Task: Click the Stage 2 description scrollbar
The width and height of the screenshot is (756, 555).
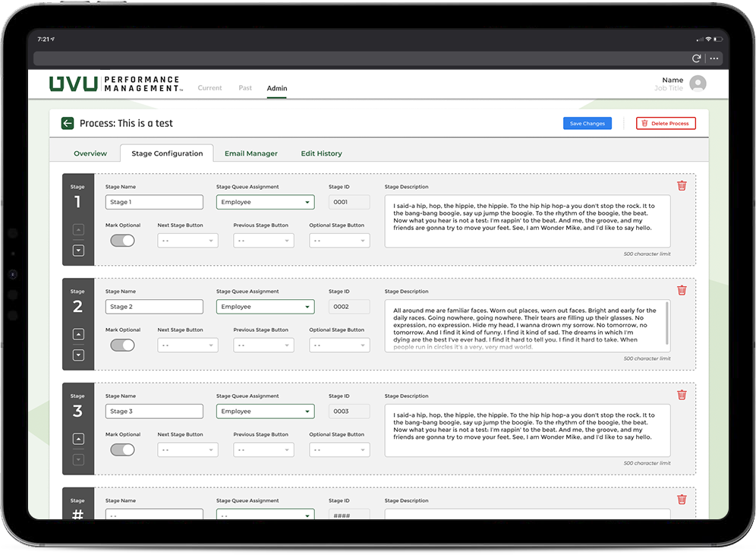Action: click(666, 323)
